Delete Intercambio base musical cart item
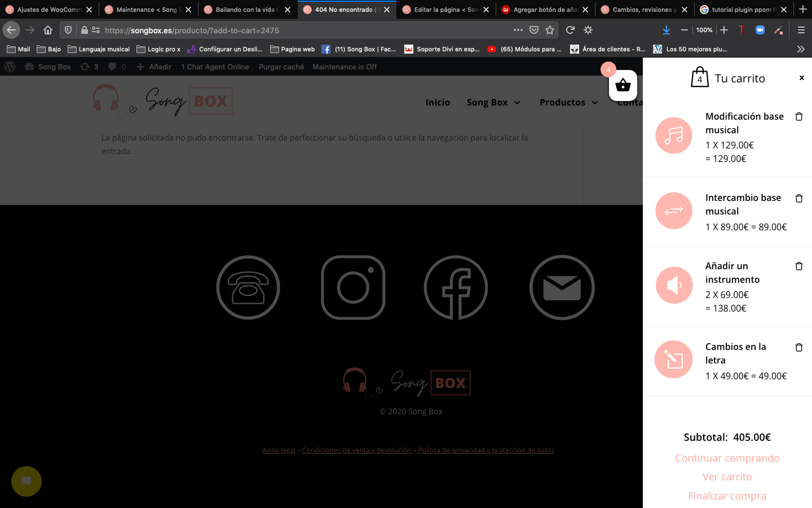This screenshot has height=508, width=812. [x=799, y=198]
